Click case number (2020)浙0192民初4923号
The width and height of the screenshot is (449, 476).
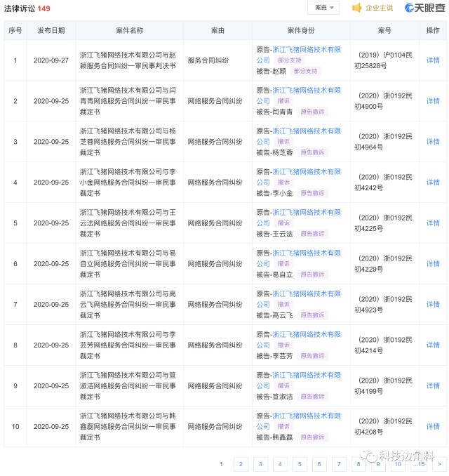click(x=384, y=304)
